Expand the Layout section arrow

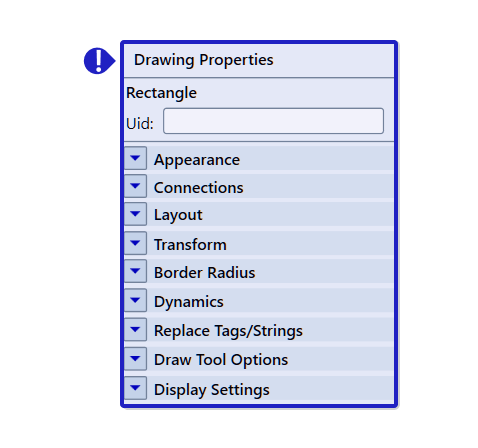point(135,214)
